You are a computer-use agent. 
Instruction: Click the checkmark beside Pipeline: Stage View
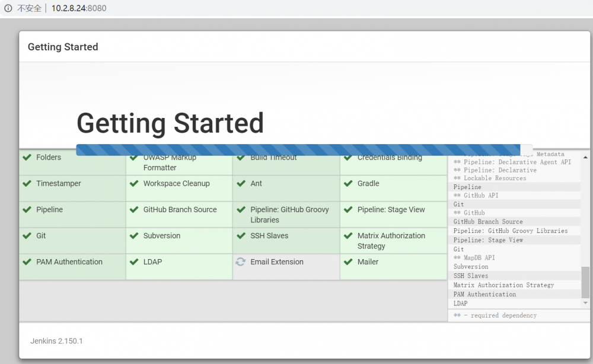pyautogui.click(x=347, y=210)
